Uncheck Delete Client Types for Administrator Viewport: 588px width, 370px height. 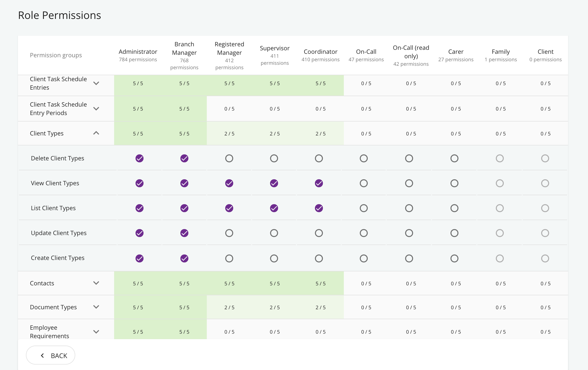click(x=140, y=158)
